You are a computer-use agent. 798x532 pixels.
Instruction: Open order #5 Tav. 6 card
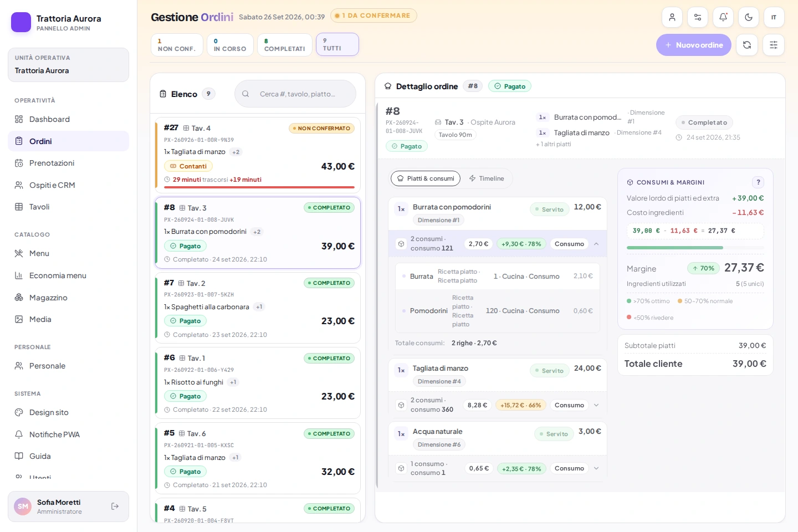click(258, 458)
